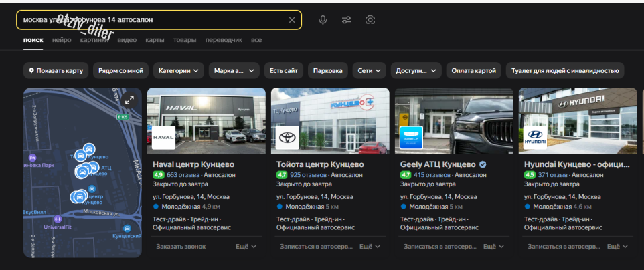Click Записаться в автосерв... for Geely
The image size is (644, 270).
(x=440, y=247)
